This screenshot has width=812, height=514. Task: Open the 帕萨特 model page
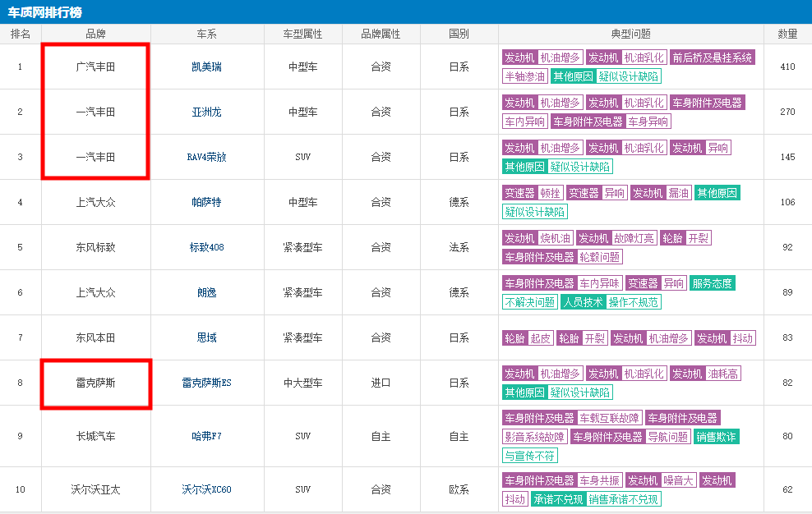coord(206,202)
